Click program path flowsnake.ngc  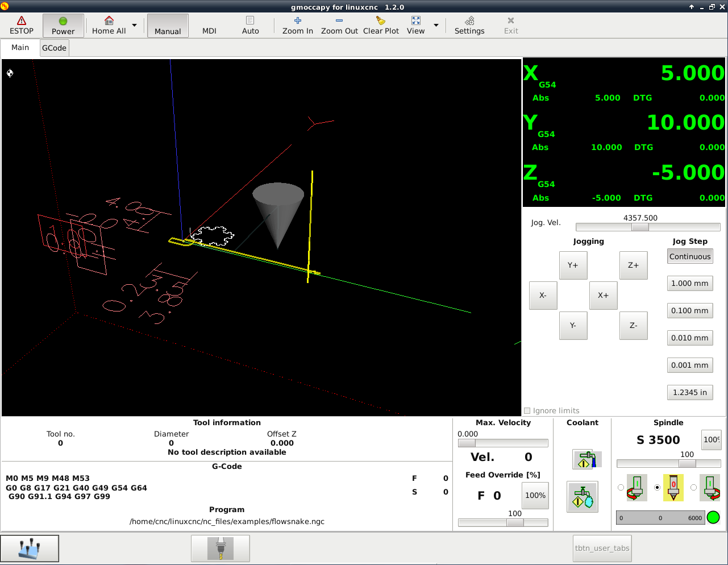(227, 521)
